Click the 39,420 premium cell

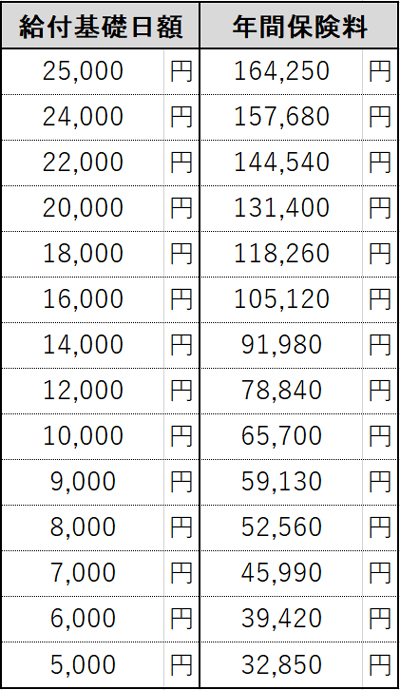[x=281, y=619]
